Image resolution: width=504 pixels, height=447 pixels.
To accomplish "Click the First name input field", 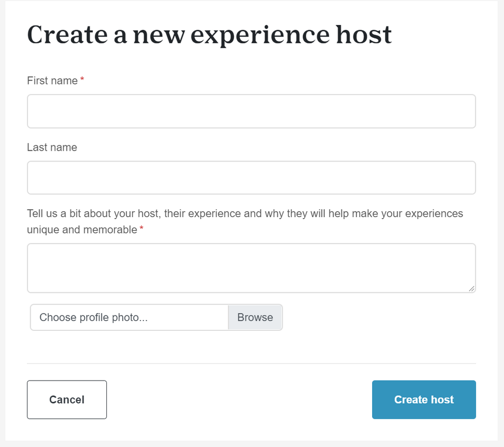I will pyautogui.click(x=252, y=111).
